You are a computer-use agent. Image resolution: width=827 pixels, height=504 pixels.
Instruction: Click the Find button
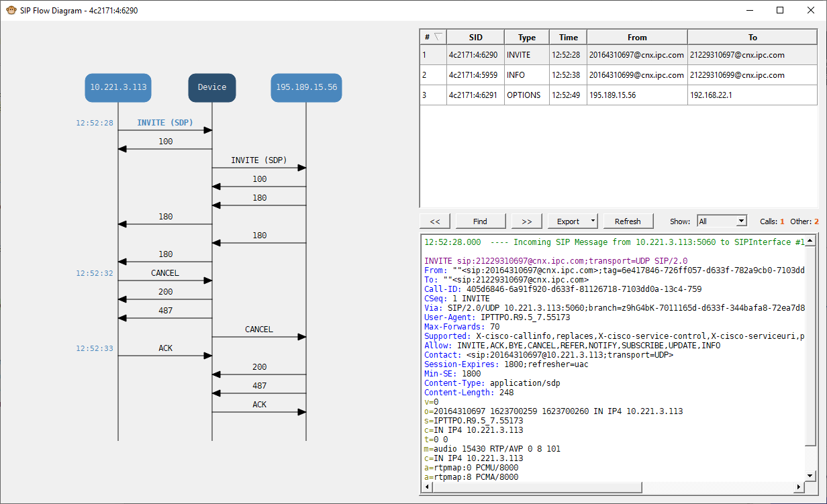pos(480,221)
